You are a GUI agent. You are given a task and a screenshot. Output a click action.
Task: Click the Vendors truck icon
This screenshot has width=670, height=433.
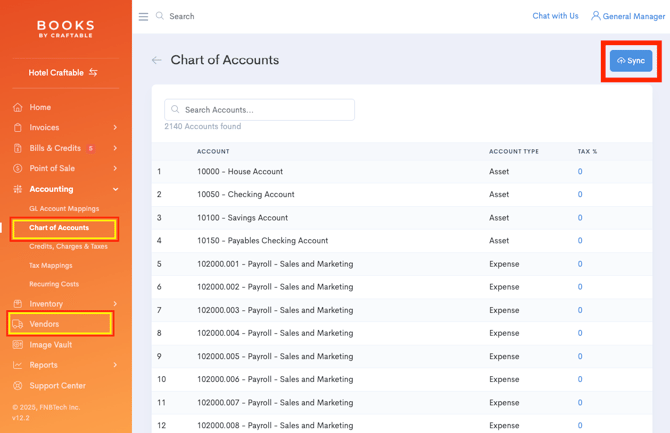[x=18, y=324]
